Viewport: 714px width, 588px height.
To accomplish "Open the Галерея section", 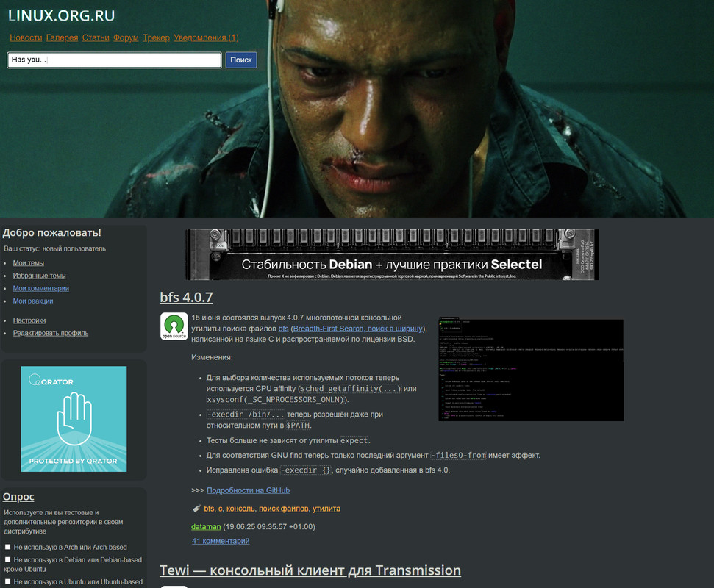I will tap(62, 37).
